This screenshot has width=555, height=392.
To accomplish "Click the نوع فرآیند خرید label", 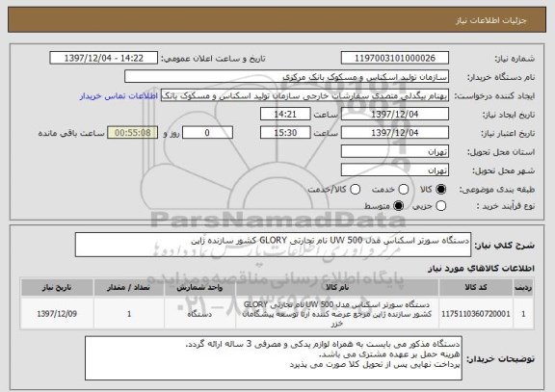I will click(506, 206).
